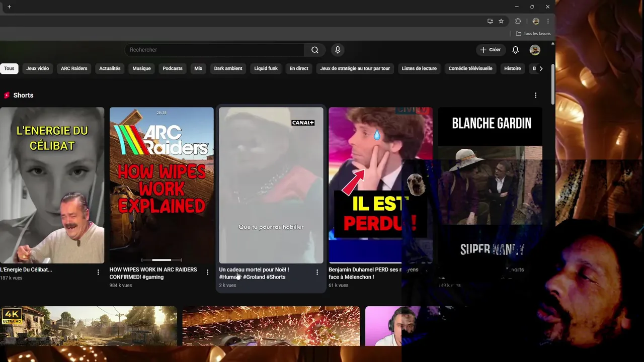Open the 4K Ultra HD video thumbnail
The height and width of the screenshot is (362, 644).
(89, 326)
